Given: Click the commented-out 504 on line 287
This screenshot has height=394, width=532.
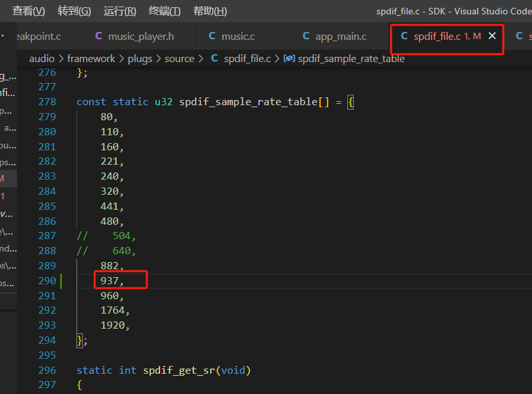Looking at the screenshot, I should [121, 236].
